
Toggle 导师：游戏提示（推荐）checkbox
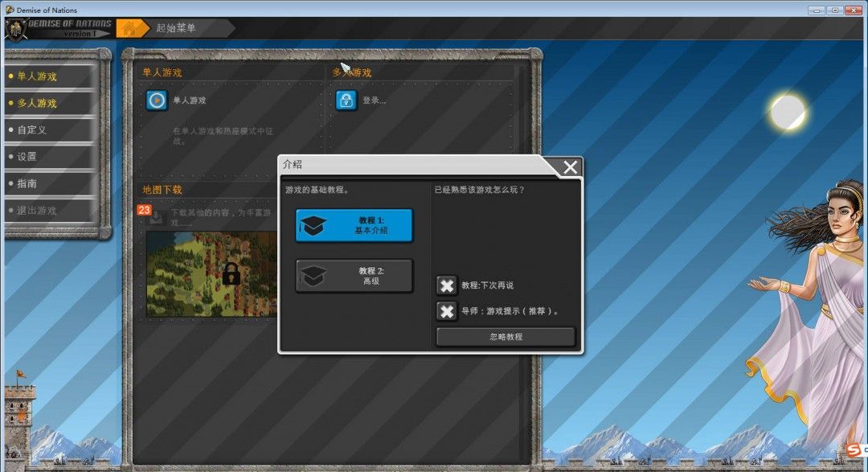pos(446,311)
